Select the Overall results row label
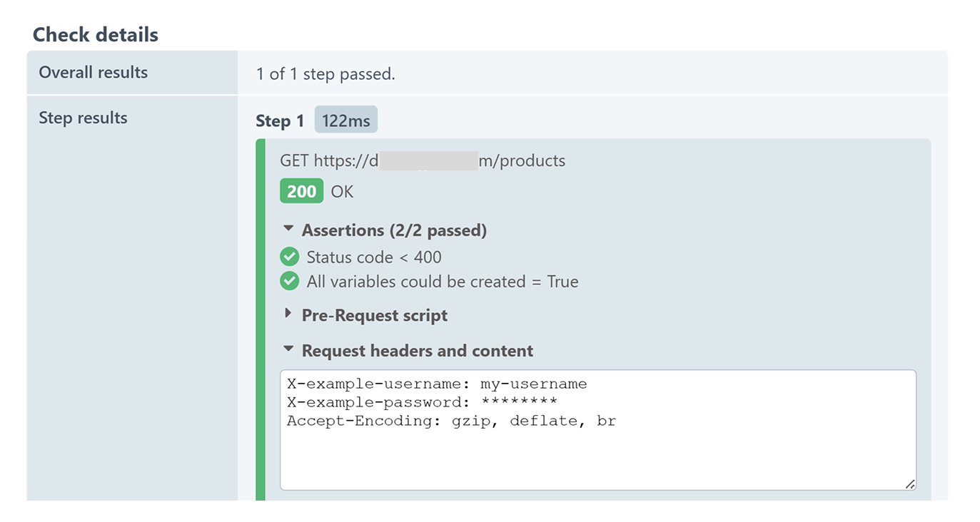Screen dimensions: 980x522 (94, 73)
